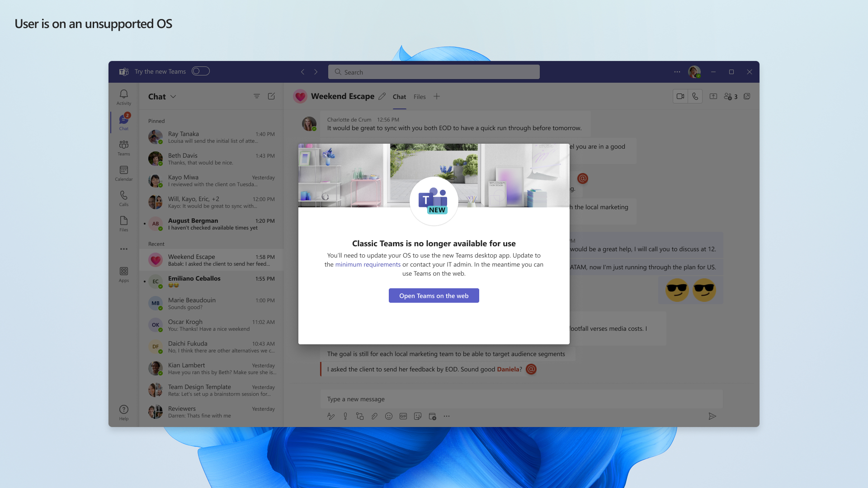Toggle the Try new Teams switch

click(200, 71)
